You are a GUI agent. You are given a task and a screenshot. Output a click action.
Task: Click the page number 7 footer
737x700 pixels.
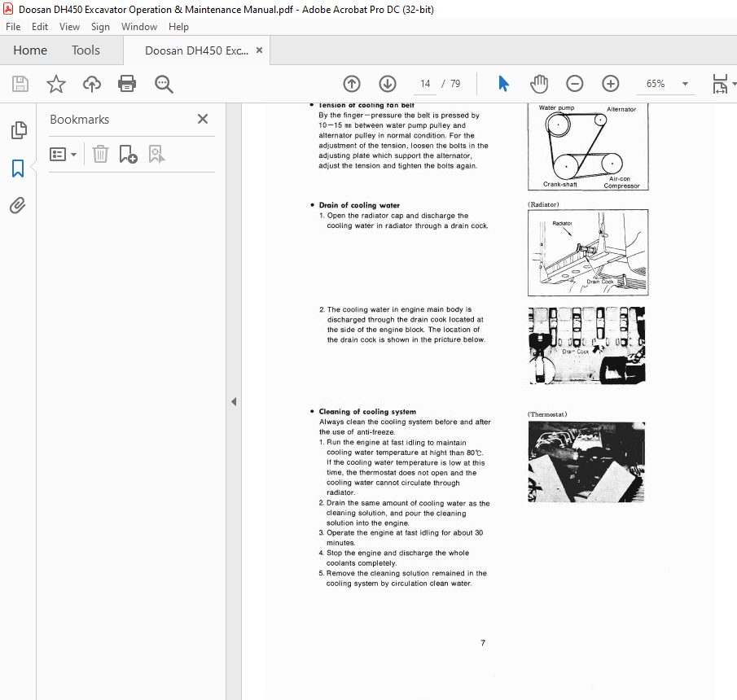[x=483, y=643]
